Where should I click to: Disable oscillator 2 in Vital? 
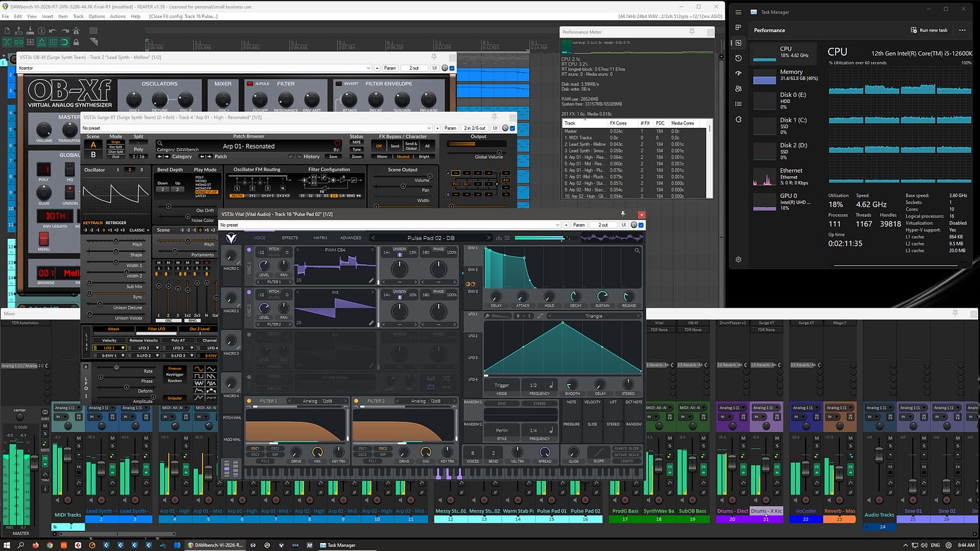(249, 293)
